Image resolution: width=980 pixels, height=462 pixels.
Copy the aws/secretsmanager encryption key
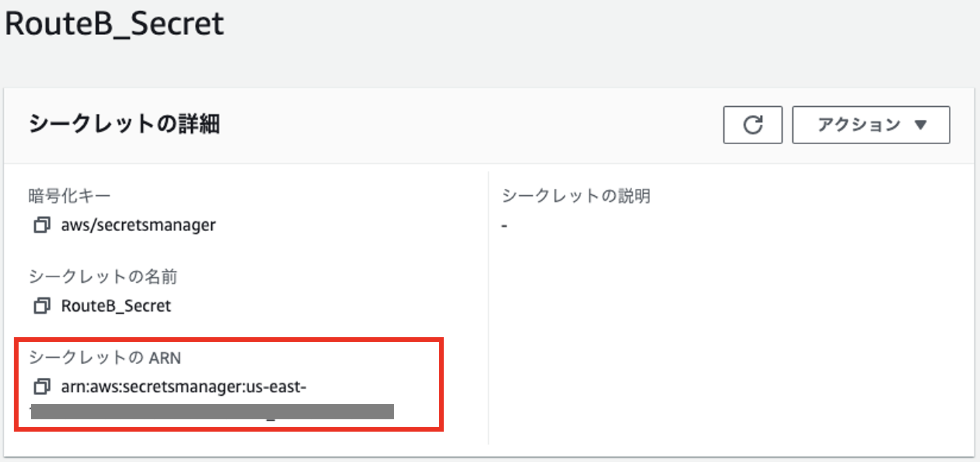coord(42,225)
